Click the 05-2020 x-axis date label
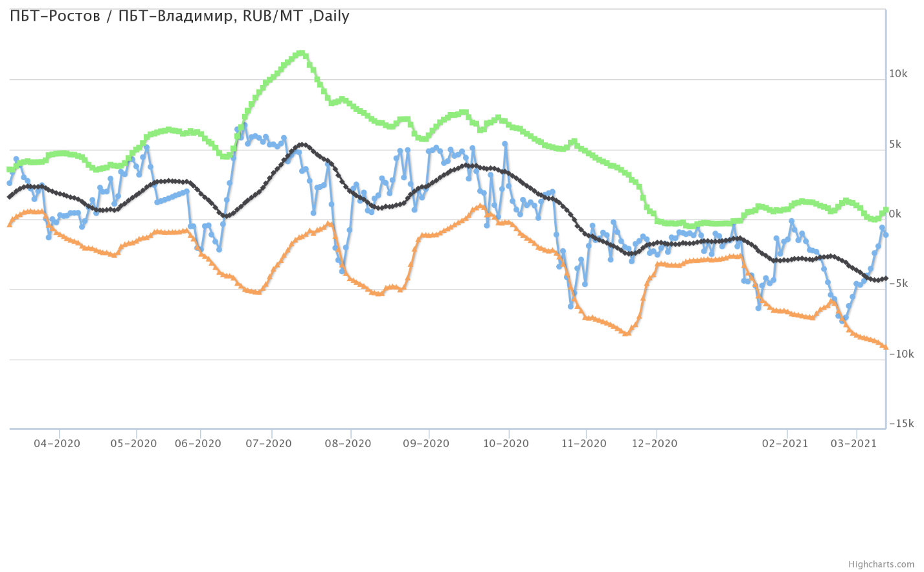The width and height of the screenshot is (924, 572). tap(134, 444)
